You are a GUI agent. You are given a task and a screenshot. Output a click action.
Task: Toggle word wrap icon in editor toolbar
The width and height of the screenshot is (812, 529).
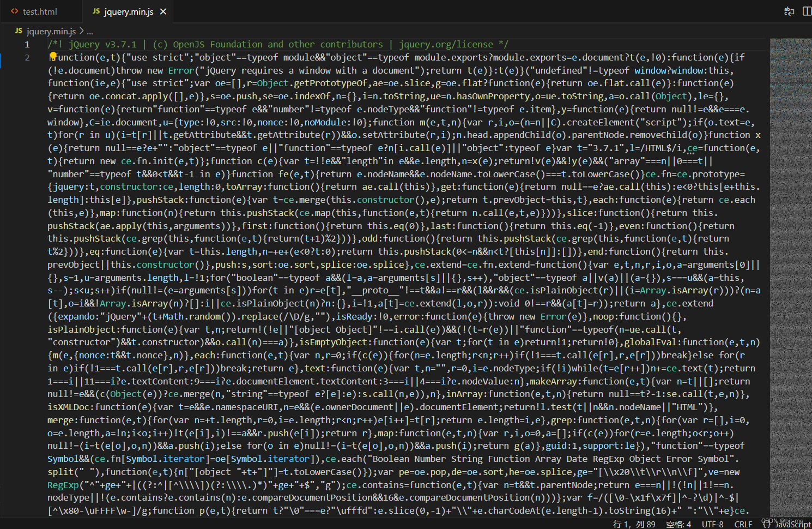(x=789, y=11)
